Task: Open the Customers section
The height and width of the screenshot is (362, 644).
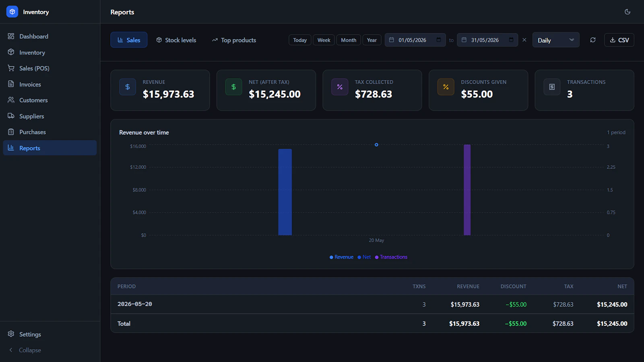Action: (x=50, y=100)
